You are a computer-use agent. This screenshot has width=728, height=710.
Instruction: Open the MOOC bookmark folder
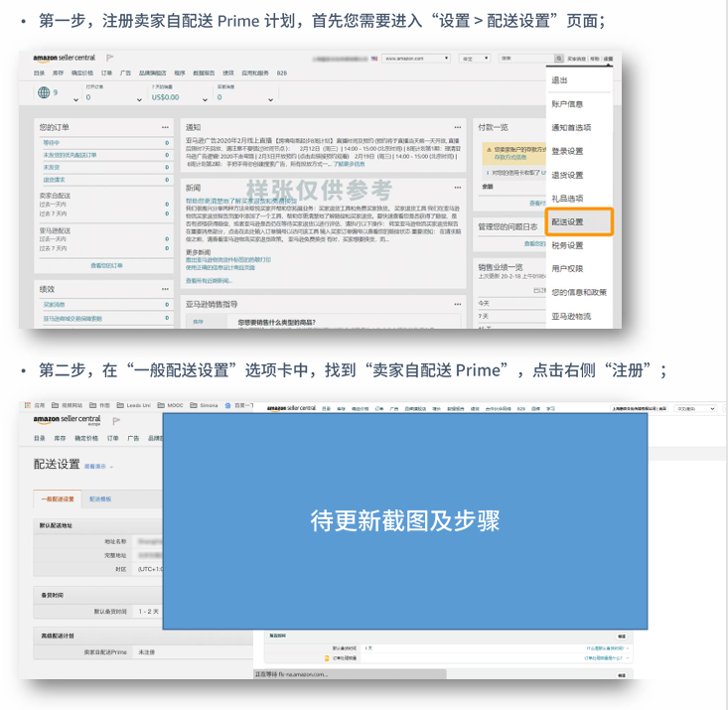(170, 405)
